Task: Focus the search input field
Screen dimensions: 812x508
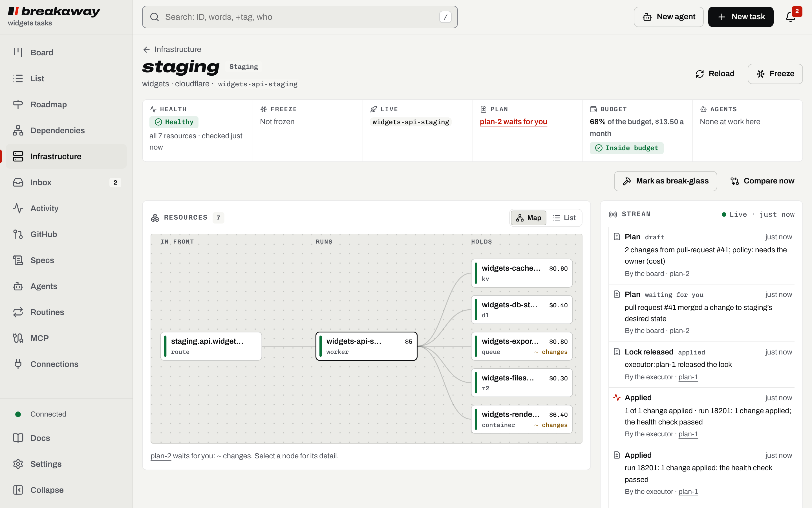Action: click(300, 17)
